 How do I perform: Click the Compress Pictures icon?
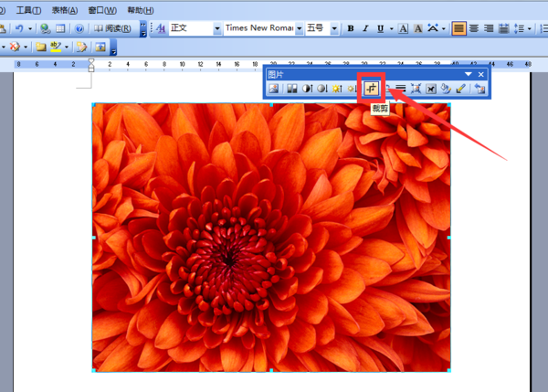(x=416, y=89)
